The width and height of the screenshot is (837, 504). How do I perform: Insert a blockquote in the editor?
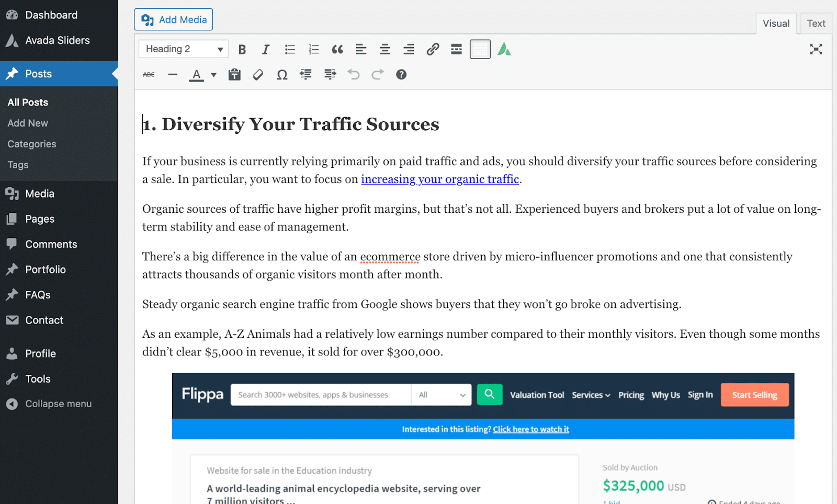(x=337, y=49)
